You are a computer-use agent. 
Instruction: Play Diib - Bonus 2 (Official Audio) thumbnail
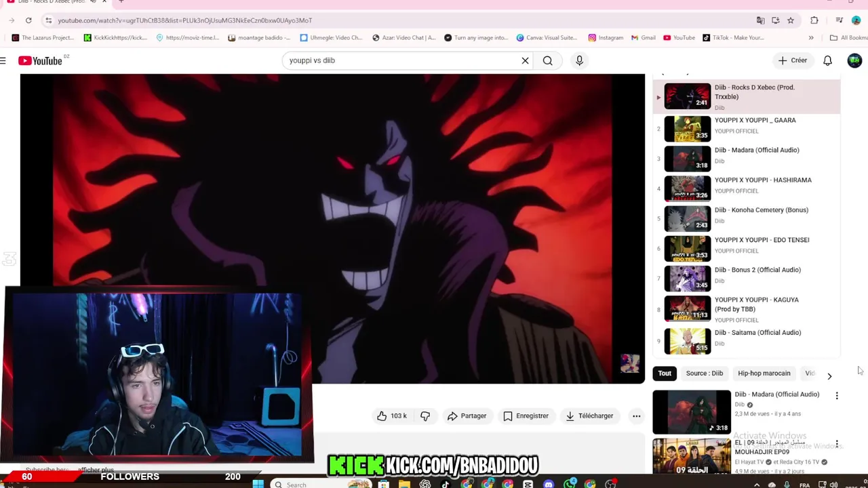[688, 278]
